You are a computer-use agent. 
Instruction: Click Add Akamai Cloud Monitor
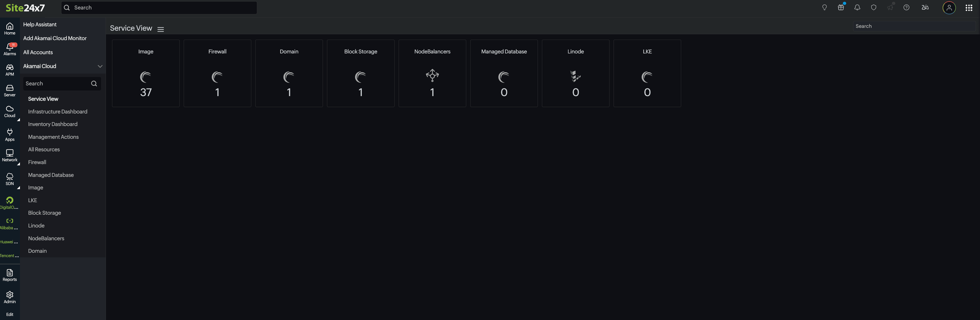pyautogui.click(x=55, y=38)
